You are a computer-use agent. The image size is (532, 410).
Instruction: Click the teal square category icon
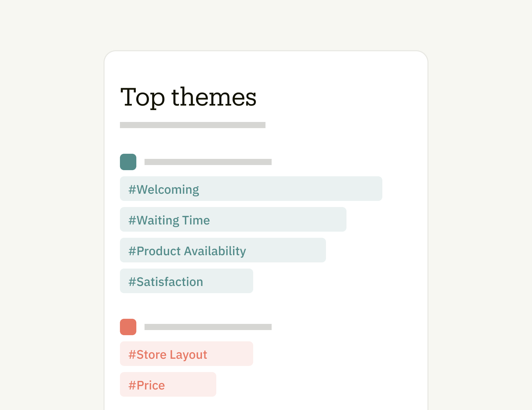[x=128, y=162]
